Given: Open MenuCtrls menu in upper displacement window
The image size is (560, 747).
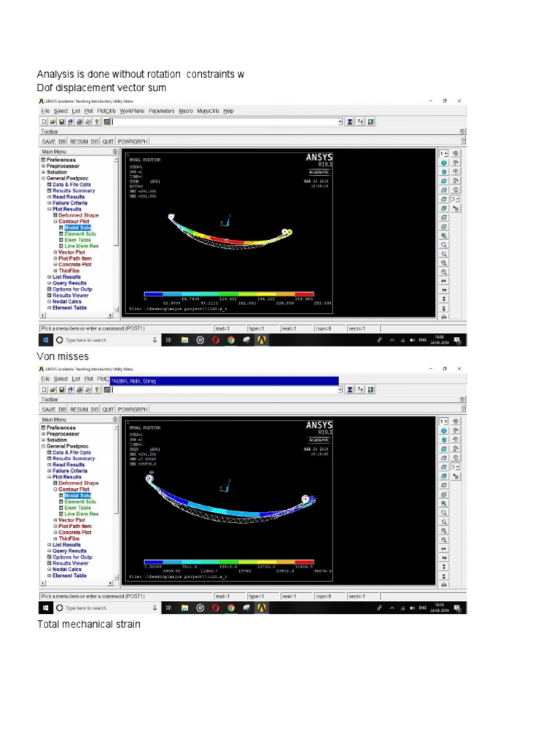Looking at the screenshot, I should pyautogui.click(x=208, y=111).
